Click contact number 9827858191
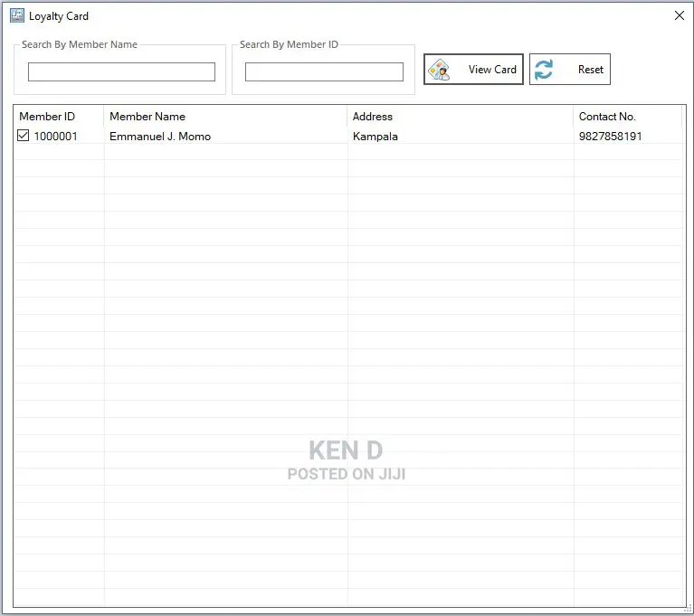 (611, 137)
